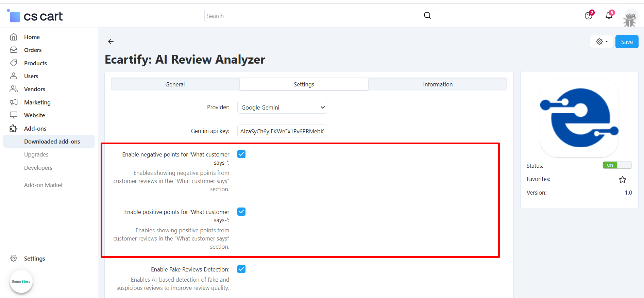The height and width of the screenshot is (298, 644).
Task: Switch to the General tab
Action: coord(175,84)
